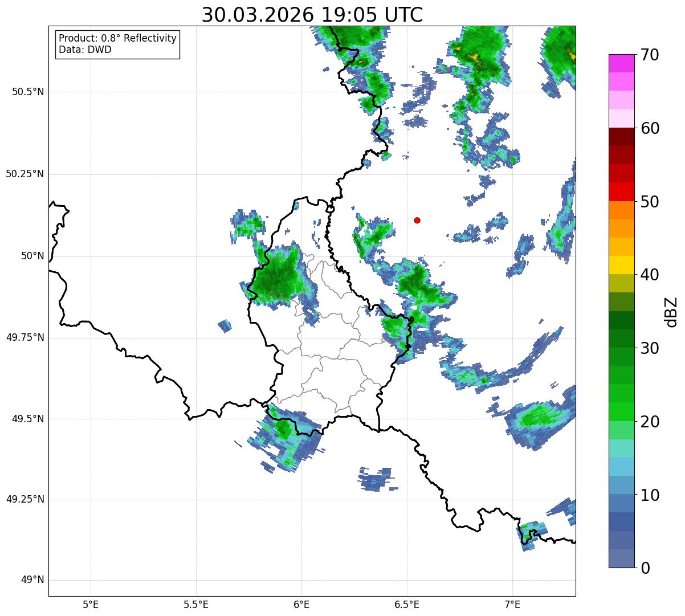Click the 50.5°N latitude label
The width and height of the screenshot is (685, 616).
(28, 92)
